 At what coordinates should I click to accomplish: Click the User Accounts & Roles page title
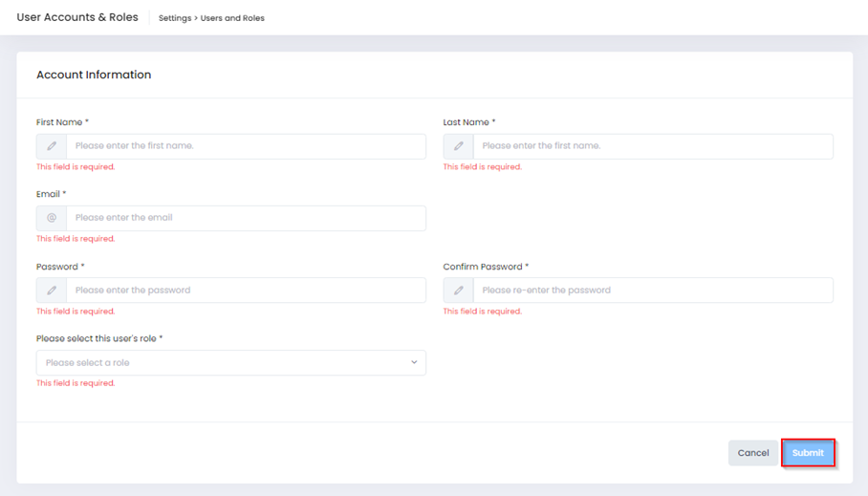pos(77,17)
